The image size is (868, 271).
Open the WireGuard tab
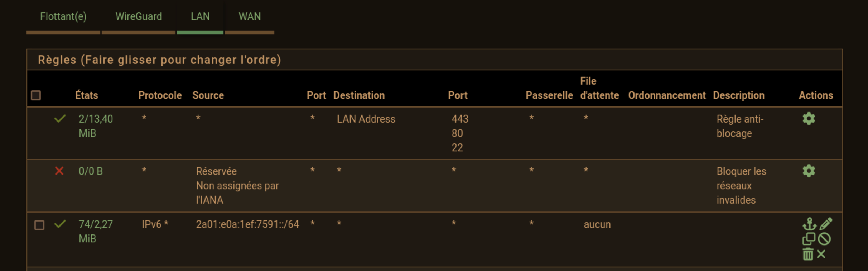click(139, 16)
